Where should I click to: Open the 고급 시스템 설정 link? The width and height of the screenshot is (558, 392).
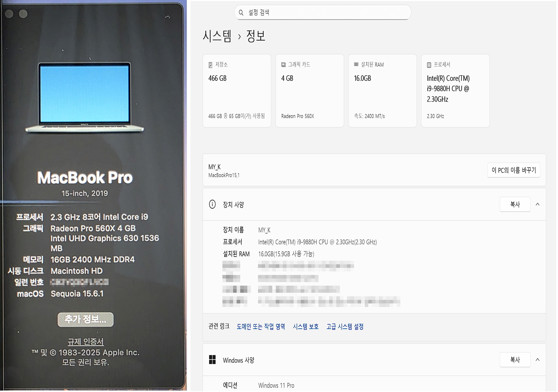click(x=345, y=327)
